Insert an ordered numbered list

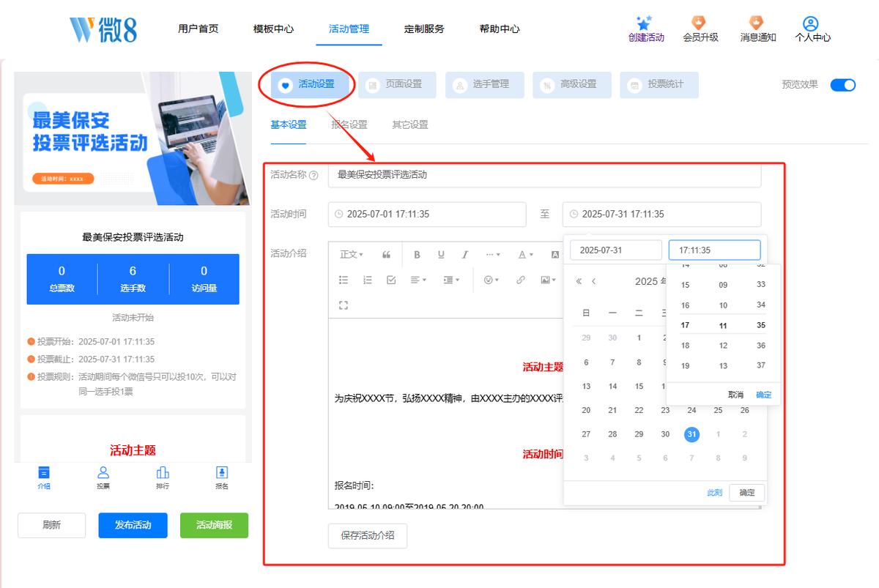368,280
